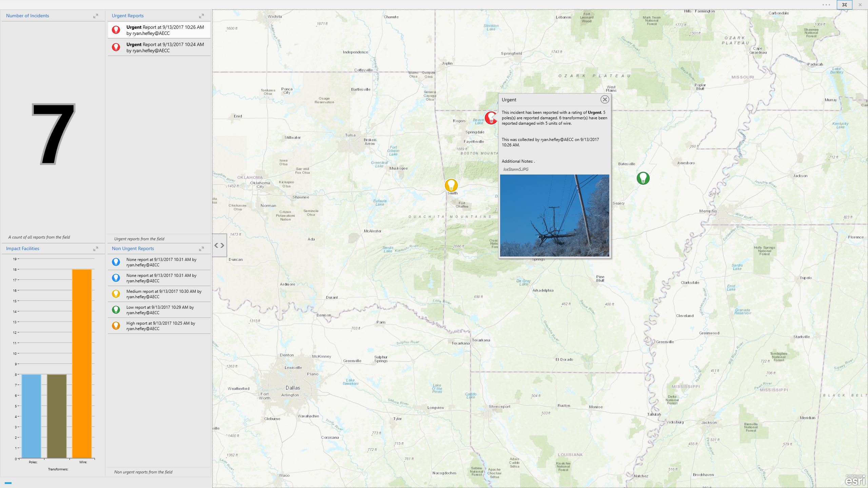Open High report at 9/13/2017 10:25 AM
868x488 pixels.
[x=159, y=326]
